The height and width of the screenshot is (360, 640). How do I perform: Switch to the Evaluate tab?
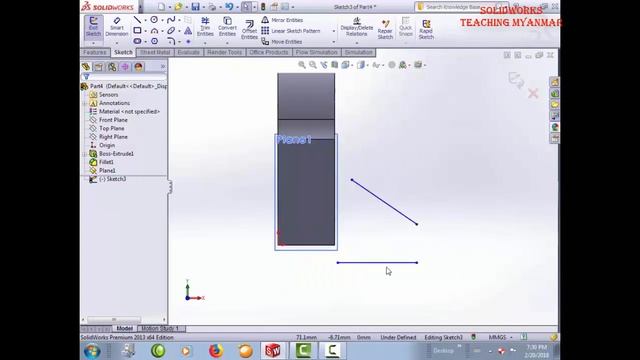point(189,52)
